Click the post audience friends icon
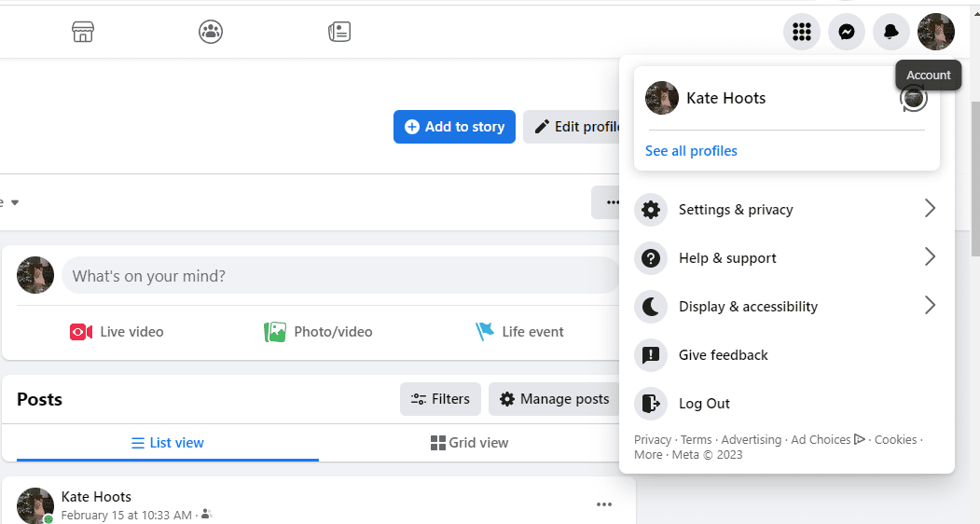 [x=207, y=515]
